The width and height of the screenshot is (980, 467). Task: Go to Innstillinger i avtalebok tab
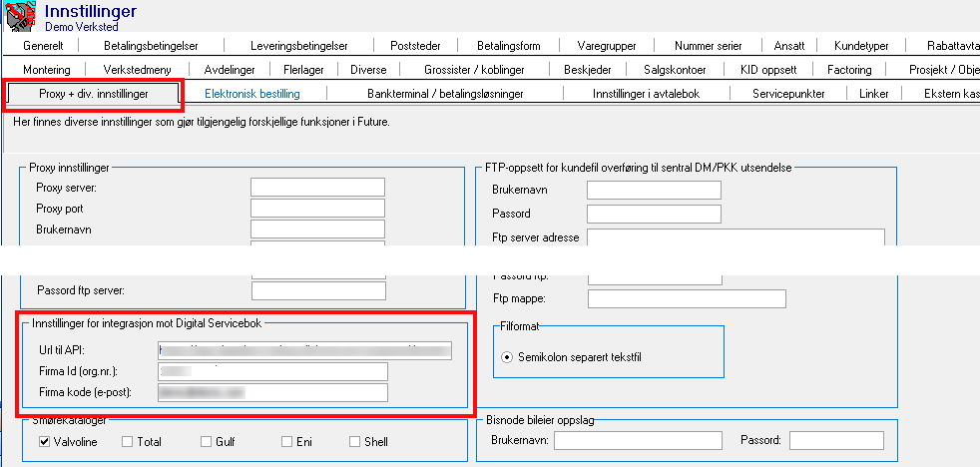pyautogui.click(x=647, y=95)
